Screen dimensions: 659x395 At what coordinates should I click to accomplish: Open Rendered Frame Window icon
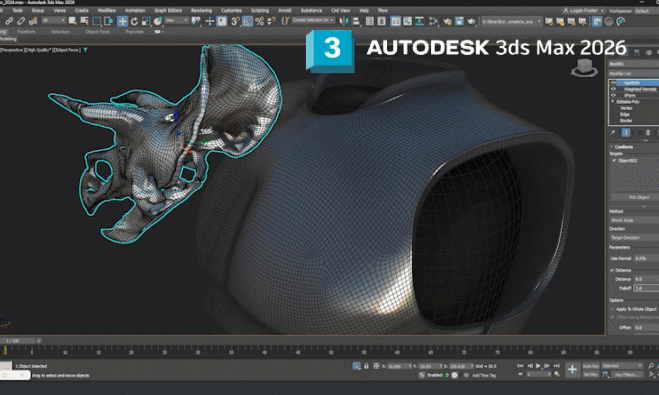pos(459,21)
